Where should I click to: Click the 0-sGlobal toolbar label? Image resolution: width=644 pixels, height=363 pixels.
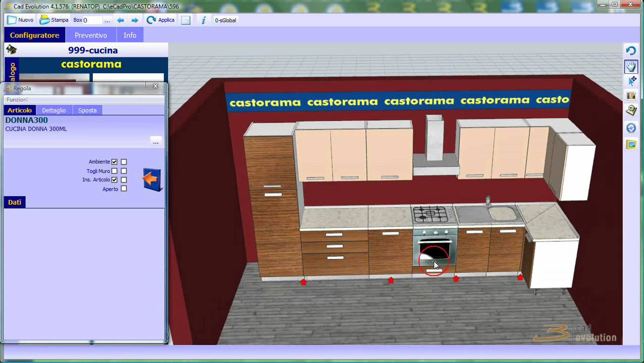[x=226, y=20]
